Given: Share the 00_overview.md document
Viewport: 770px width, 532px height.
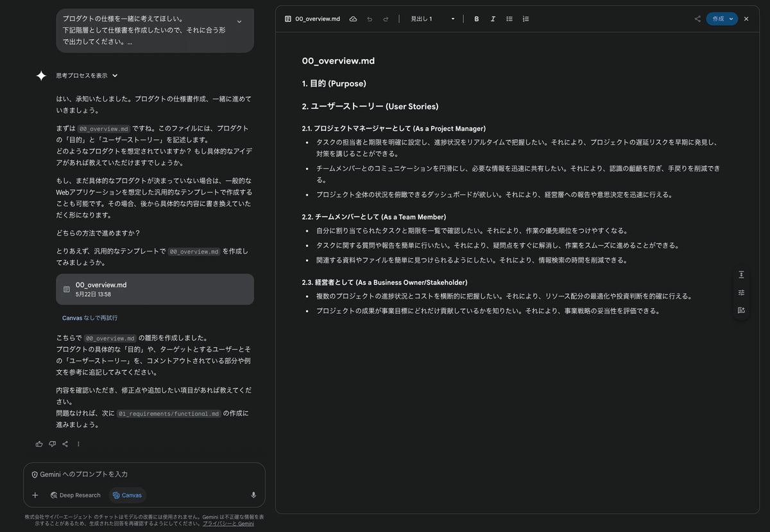Looking at the screenshot, I should pos(697,19).
